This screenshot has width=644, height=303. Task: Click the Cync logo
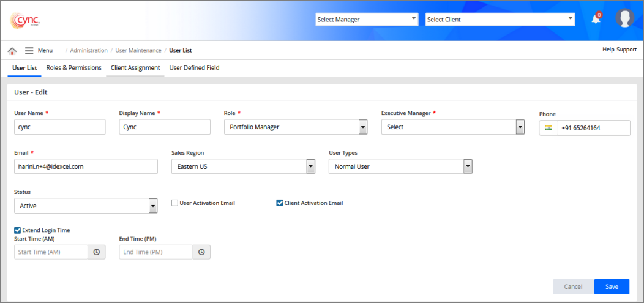25,20
